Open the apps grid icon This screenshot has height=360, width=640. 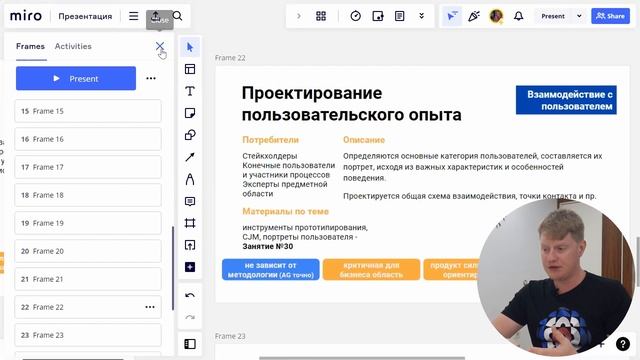(321, 16)
